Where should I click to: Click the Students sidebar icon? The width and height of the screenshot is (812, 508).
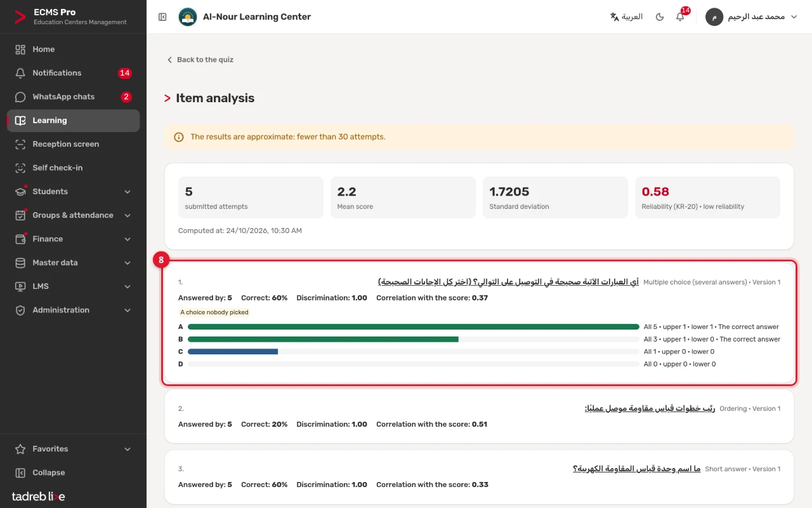tap(20, 192)
